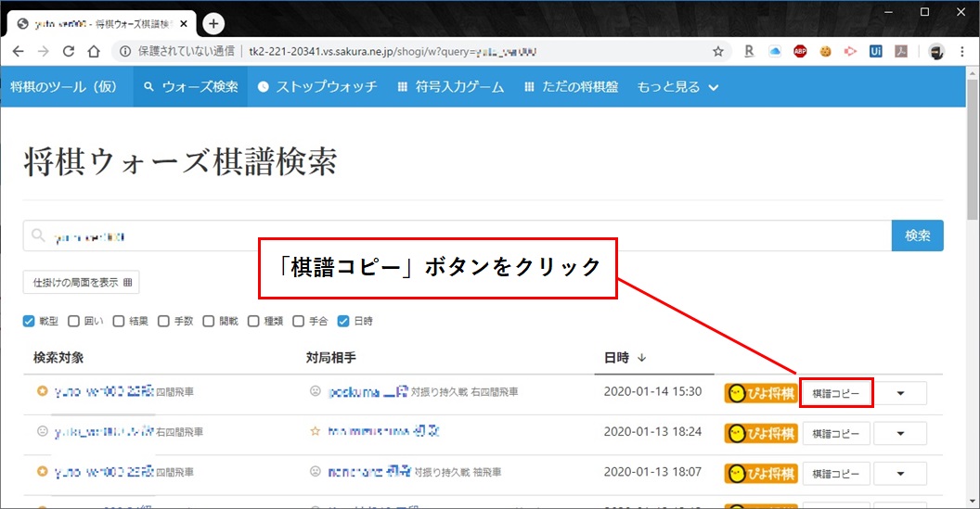Open the browser home page icon
This screenshot has height=509, width=980.
[x=94, y=52]
